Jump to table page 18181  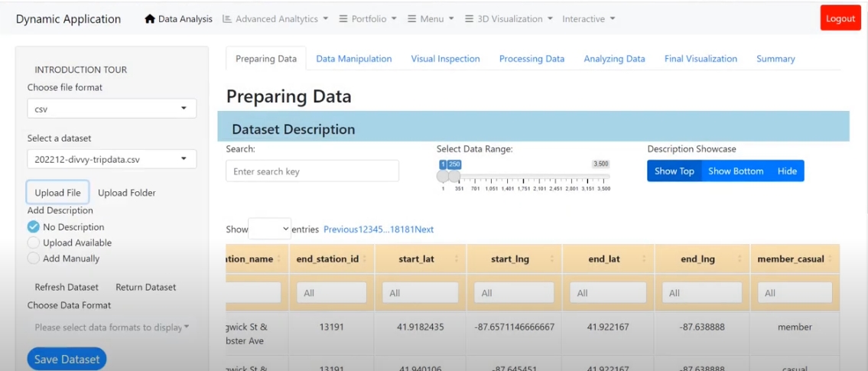[402, 229]
